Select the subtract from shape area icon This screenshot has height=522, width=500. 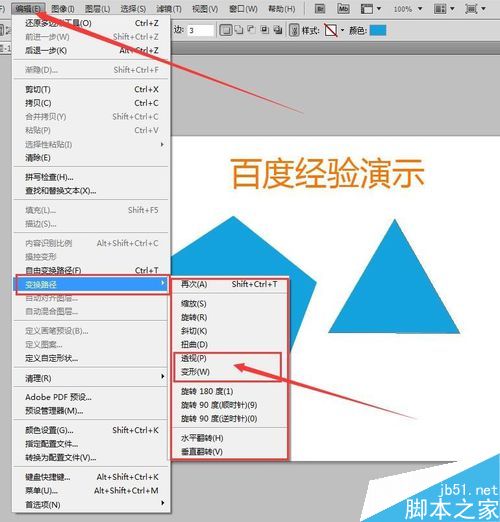(x=251, y=30)
